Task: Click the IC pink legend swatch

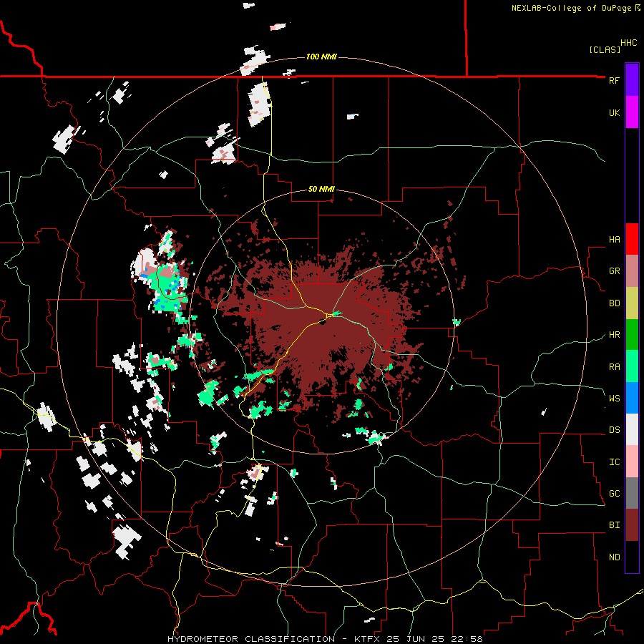Action: (x=632, y=462)
